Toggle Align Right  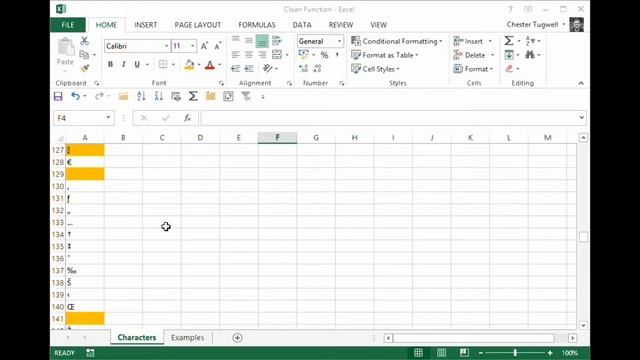click(x=262, y=54)
